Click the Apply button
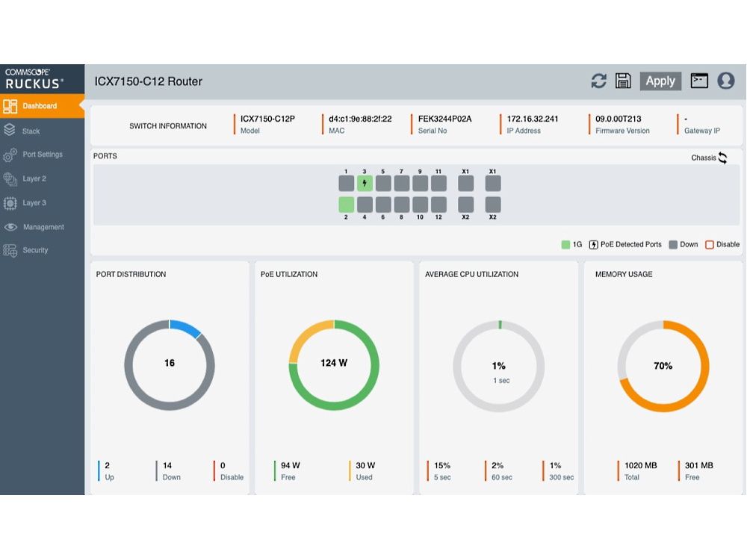Viewport: 747px width, 560px height. [x=660, y=81]
